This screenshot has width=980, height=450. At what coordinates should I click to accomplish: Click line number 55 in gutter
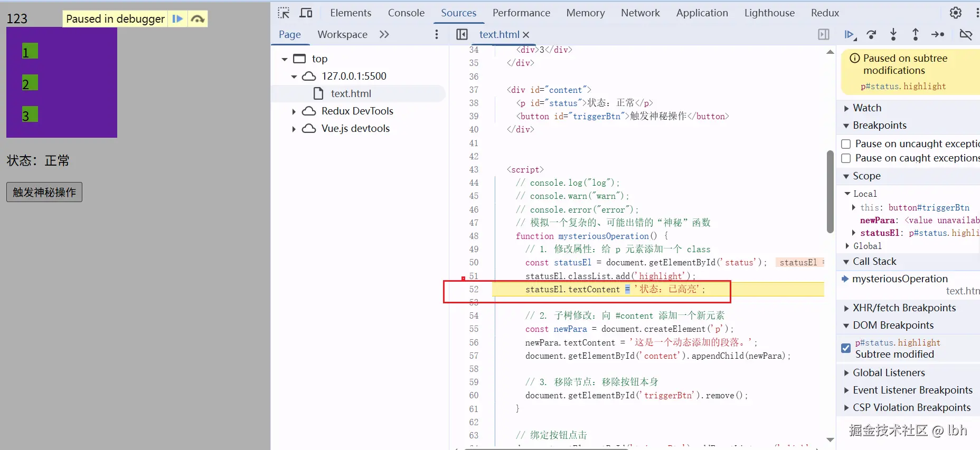point(474,329)
